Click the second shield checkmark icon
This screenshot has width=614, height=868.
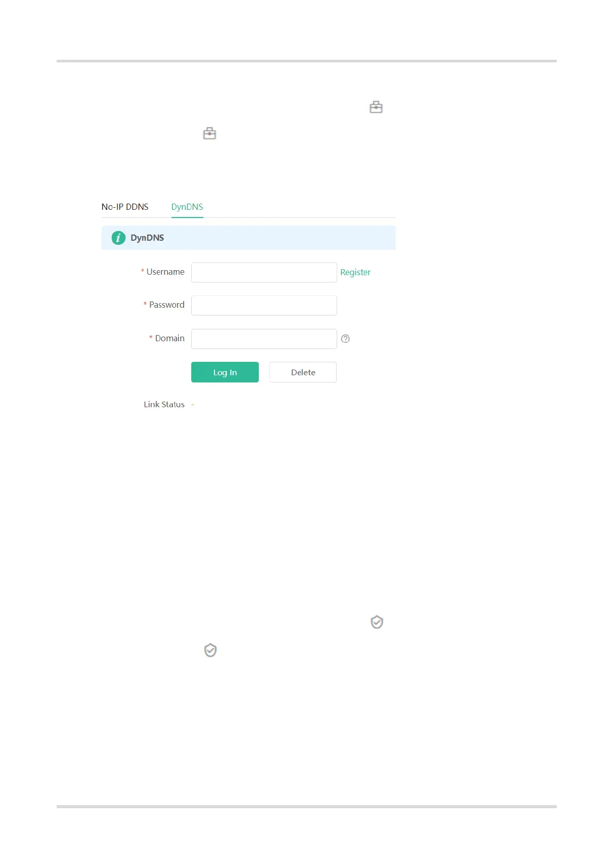[210, 650]
